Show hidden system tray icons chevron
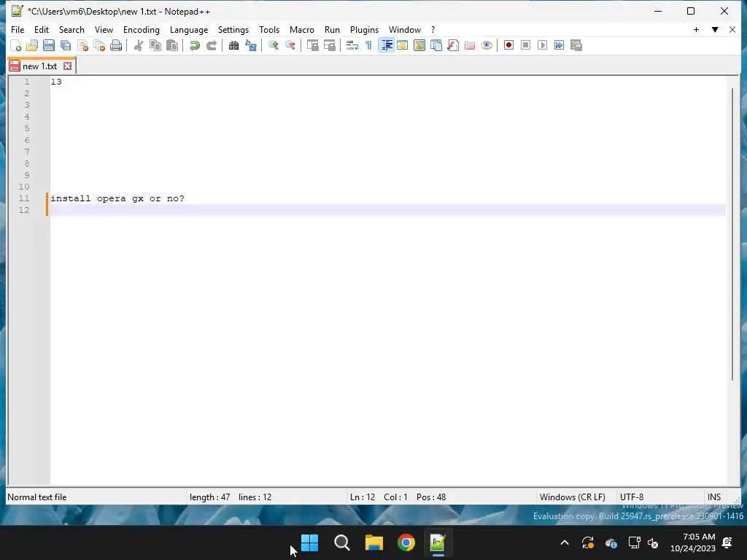The height and width of the screenshot is (560, 747). tap(565, 542)
